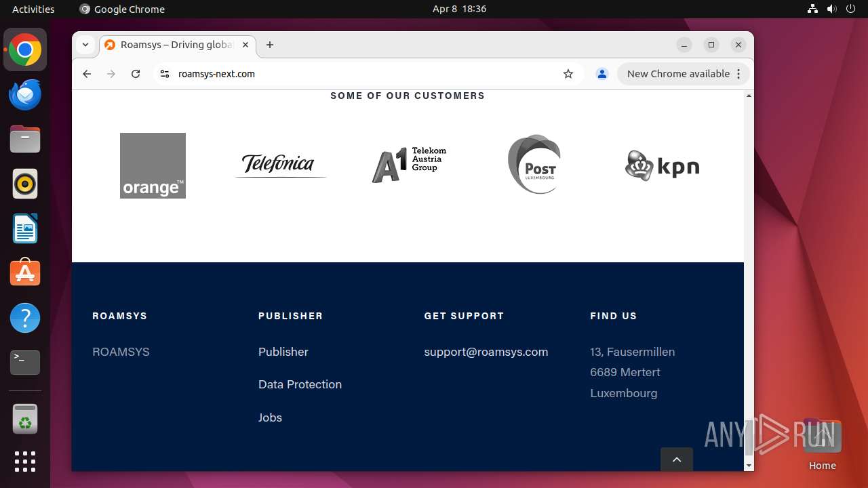This screenshot has height=488, width=868.
Task: Click the browser forward arrow
Action: (111, 74)
